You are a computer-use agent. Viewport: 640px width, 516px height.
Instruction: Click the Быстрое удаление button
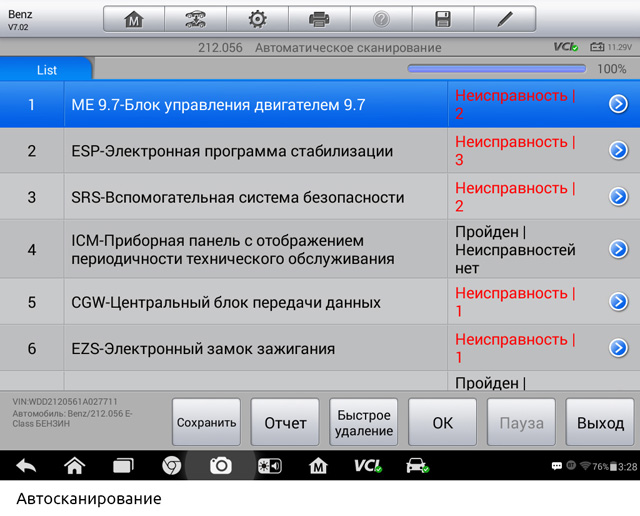pos(364,422)
